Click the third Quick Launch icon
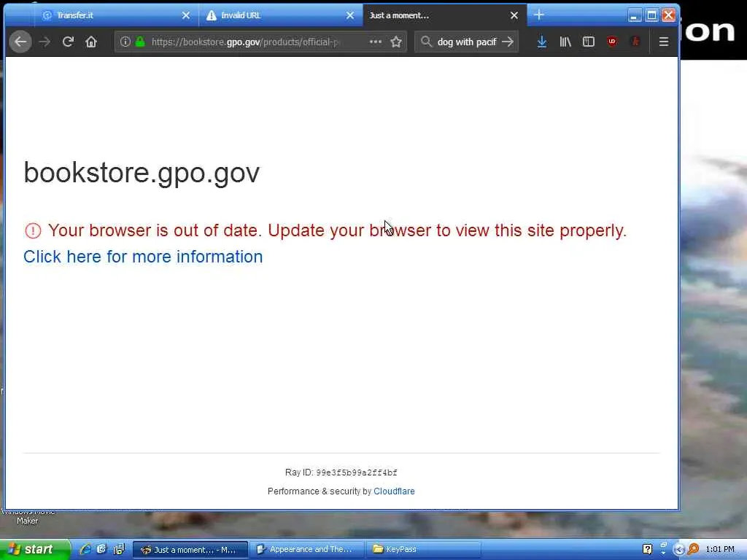 (x=118, y=549)
